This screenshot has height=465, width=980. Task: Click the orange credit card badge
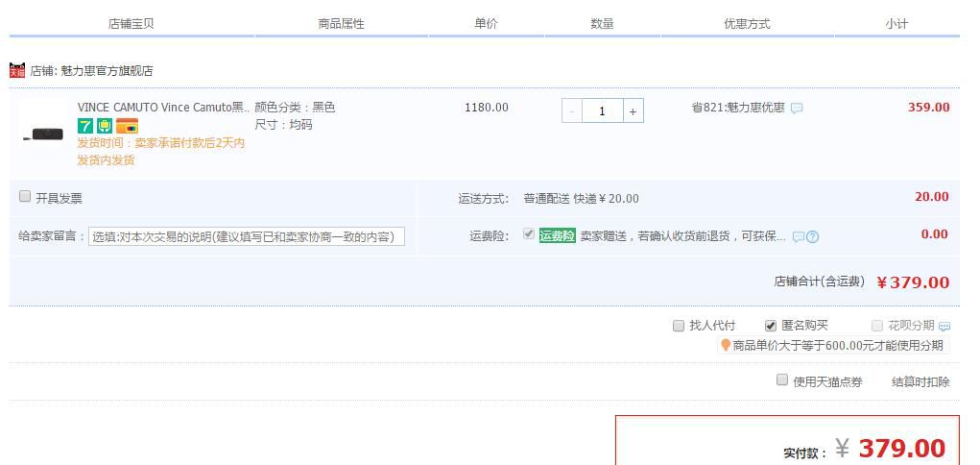pos(127,126)
